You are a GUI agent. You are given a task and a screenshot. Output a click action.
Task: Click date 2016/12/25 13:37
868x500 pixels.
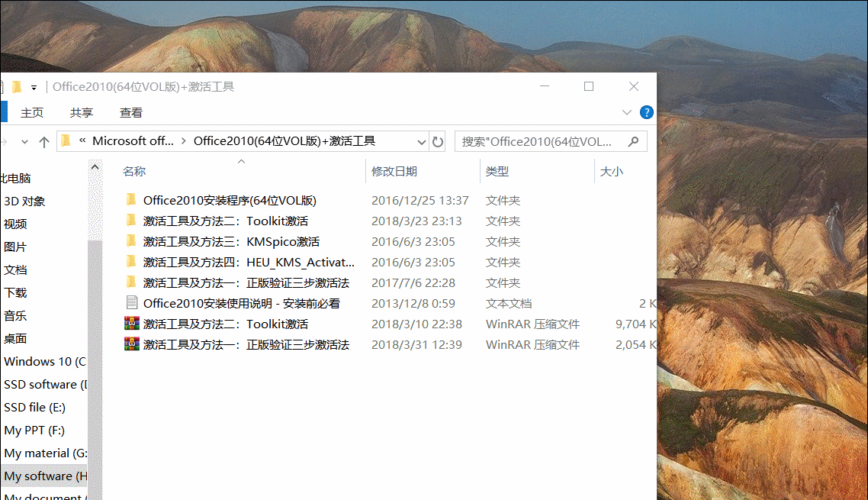tap(420, 200)
